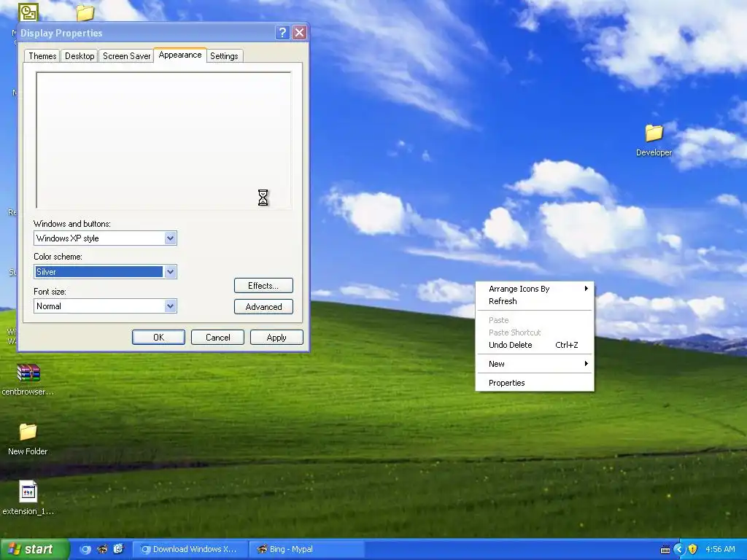747x560 pixels.
Task: Click the third Quick Launch icon
Action: (119, 549)
